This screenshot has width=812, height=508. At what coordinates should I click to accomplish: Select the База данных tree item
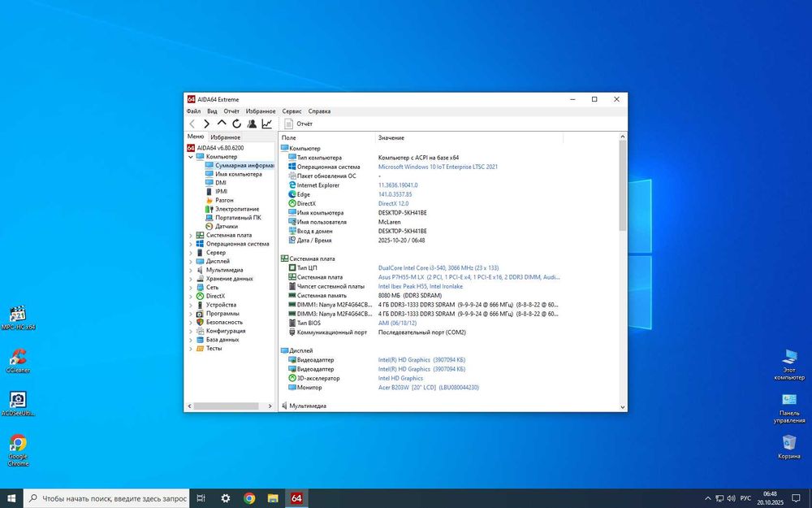pos(222,340)
